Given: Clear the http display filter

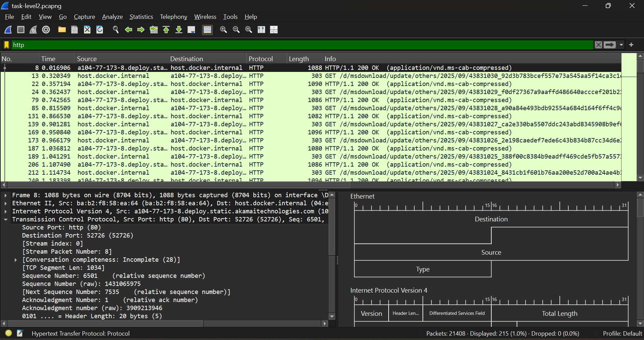Looking at the screenshot, I should (598, 45).
